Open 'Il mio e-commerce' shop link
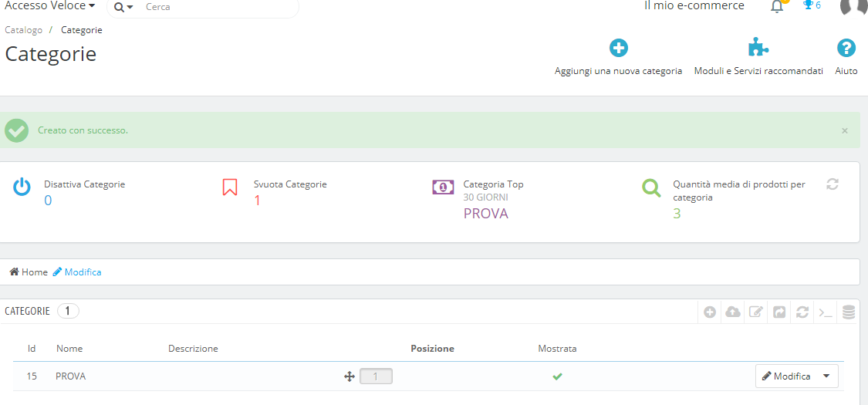The height and width of the screenshot is (405, 868). (694, 5)
